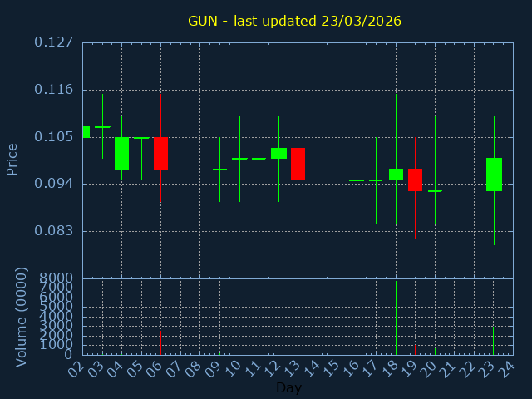Click the red candlestick on day 06

pos(160,153)
